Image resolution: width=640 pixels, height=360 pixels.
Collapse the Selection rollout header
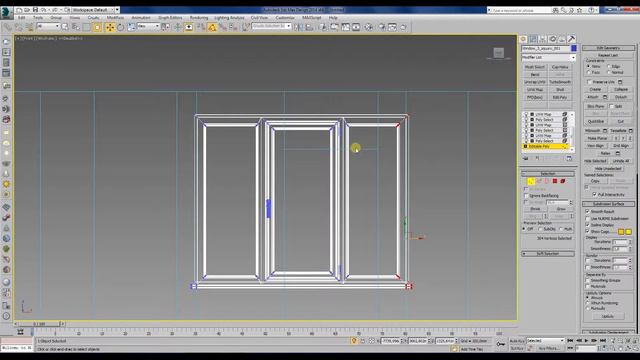point(548,174)
